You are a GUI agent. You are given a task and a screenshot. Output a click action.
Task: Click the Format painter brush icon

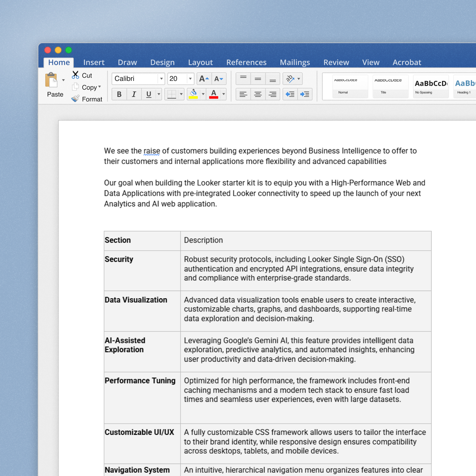tap(75, 99)
